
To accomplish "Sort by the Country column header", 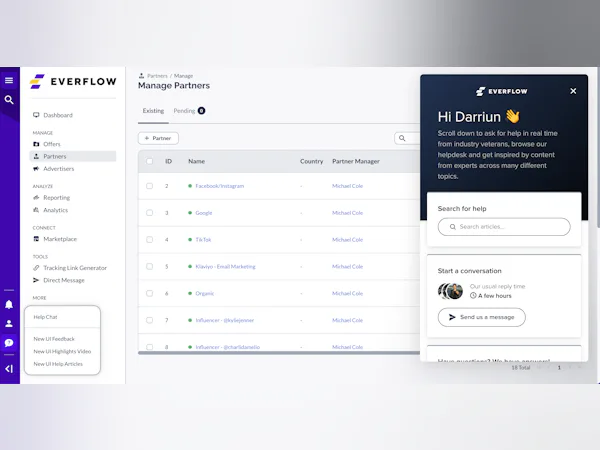I will tap(311, 161).
